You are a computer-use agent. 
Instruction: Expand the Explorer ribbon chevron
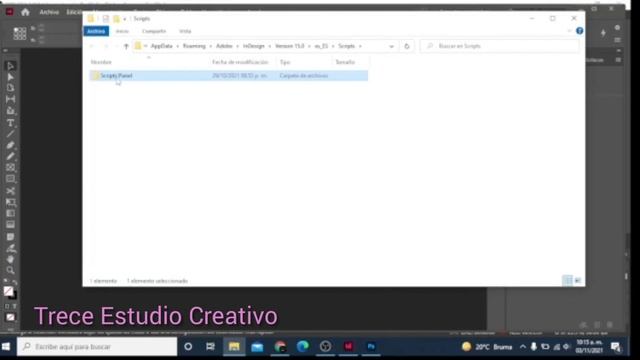click(569, 31)
